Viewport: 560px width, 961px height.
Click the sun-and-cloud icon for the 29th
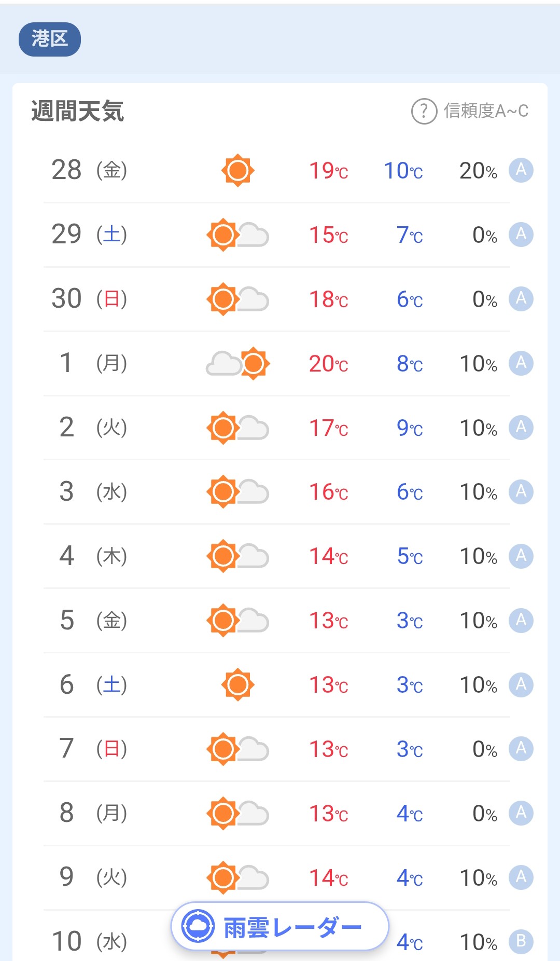tap(237, 235)
